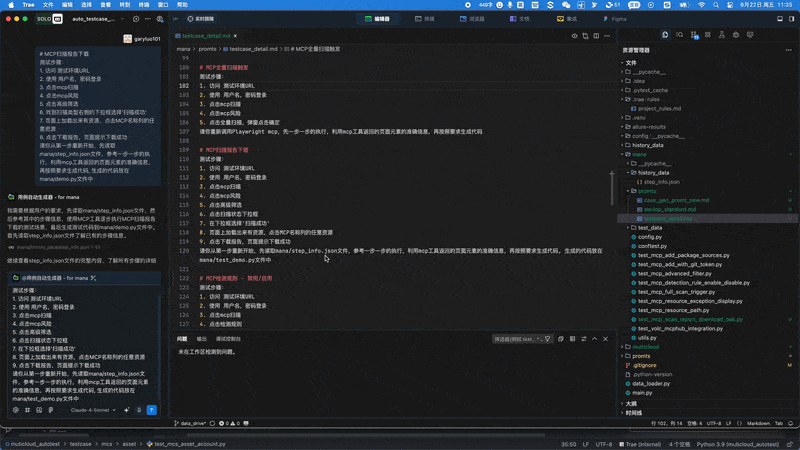Open the user account avatar icon
Screen dimensions: 800x450
(160, 19)
